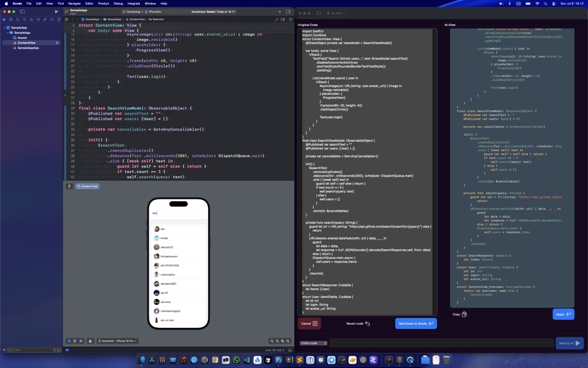Select user lukaijv in the preview list

coord(178,238)
